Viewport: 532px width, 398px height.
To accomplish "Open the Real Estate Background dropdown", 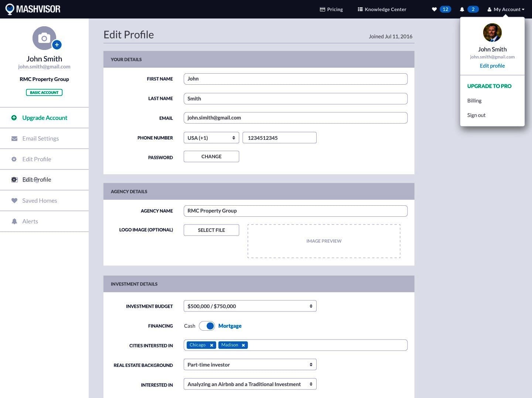I will 250,365.
